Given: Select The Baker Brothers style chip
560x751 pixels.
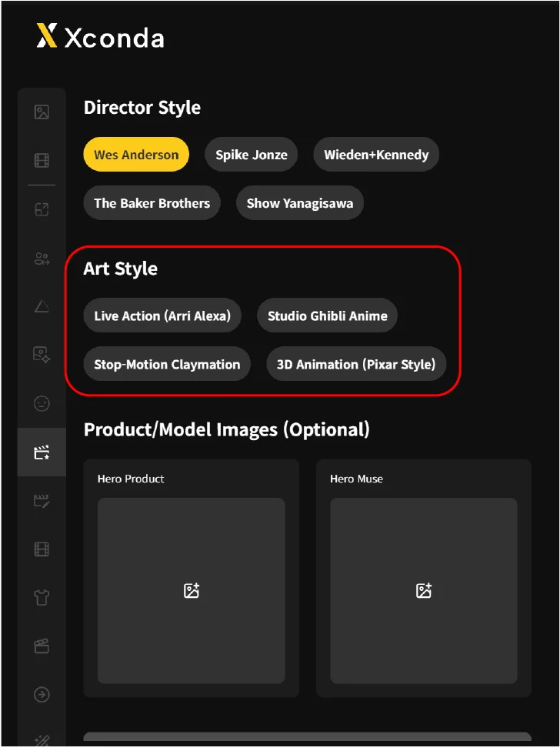Looking at the screenshot, I should point(152,203).
